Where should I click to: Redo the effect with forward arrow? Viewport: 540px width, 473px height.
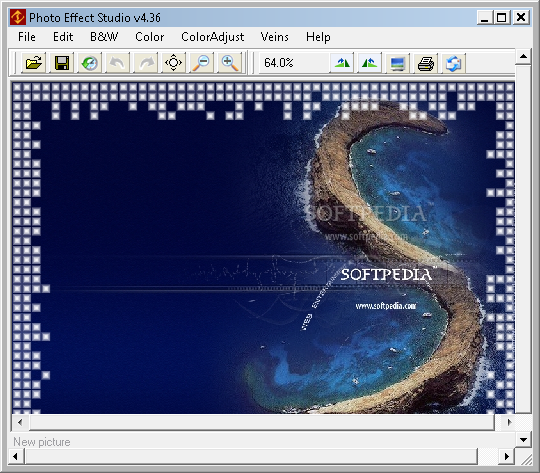[146, 63]
